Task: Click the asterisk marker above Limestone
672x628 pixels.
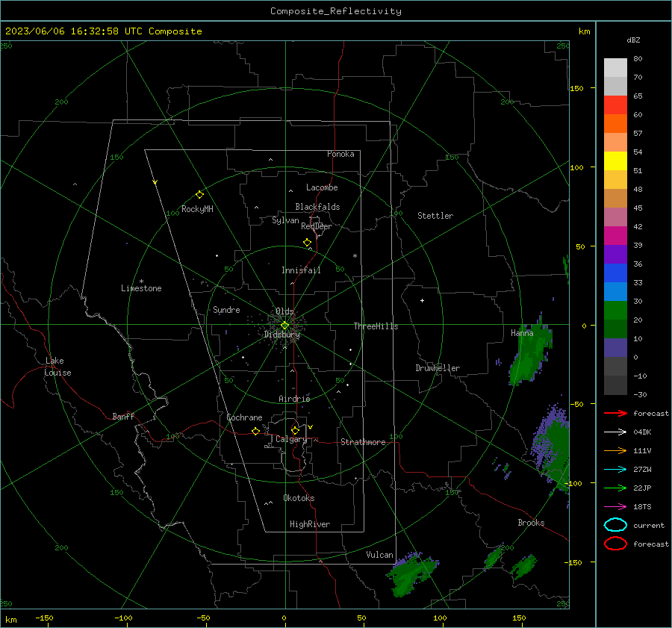Action: coord(141,282)
